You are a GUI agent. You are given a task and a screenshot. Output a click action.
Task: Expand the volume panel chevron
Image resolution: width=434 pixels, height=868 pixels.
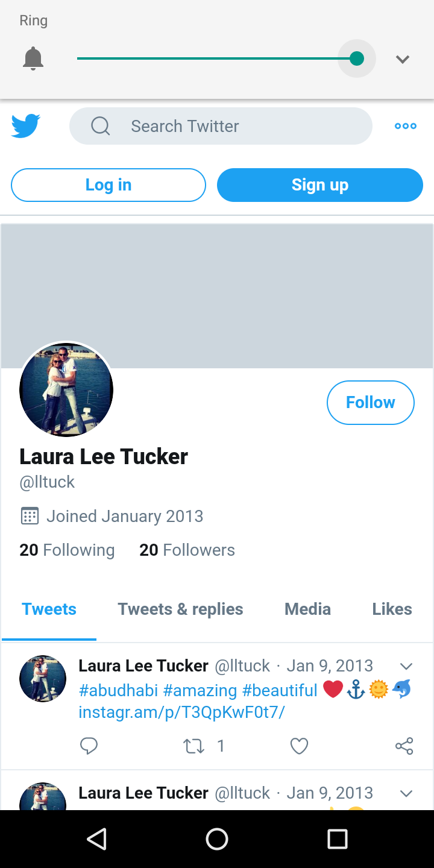[403, 59]
